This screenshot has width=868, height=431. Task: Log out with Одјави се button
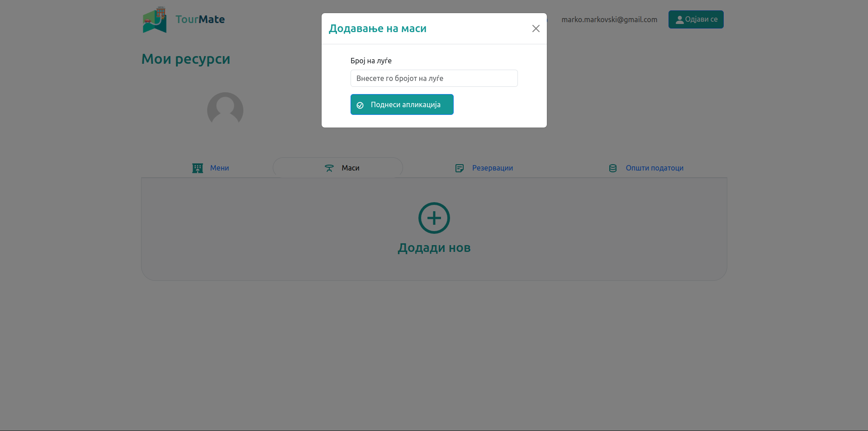point(696,19)
